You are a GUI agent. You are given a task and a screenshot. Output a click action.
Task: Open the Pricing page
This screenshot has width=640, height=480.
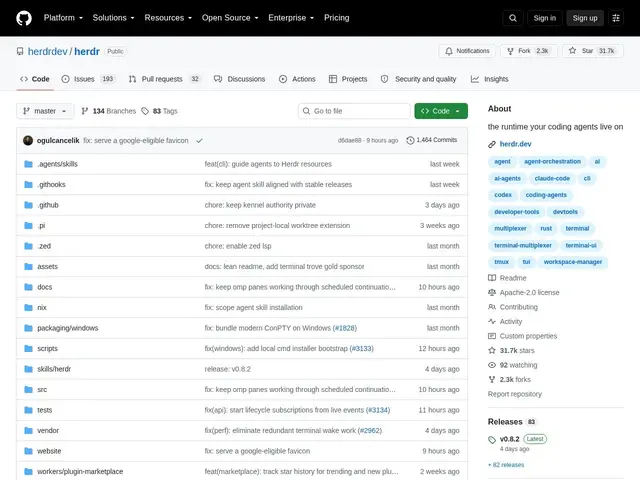(336, 18)
